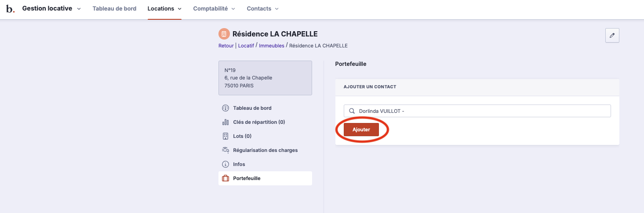Click the pencil edit icon
Screen dimensions: 644x213
point(612,36)
